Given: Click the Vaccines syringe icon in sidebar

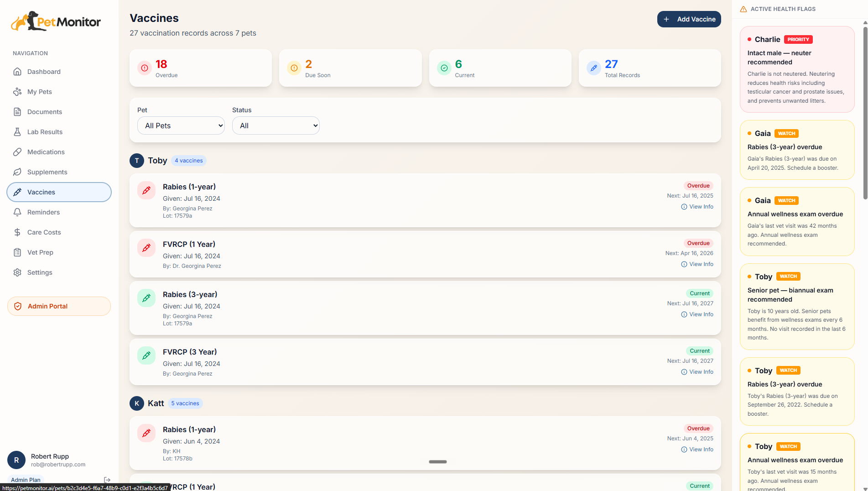Looking at the screenshot, I should coord(17,192).
